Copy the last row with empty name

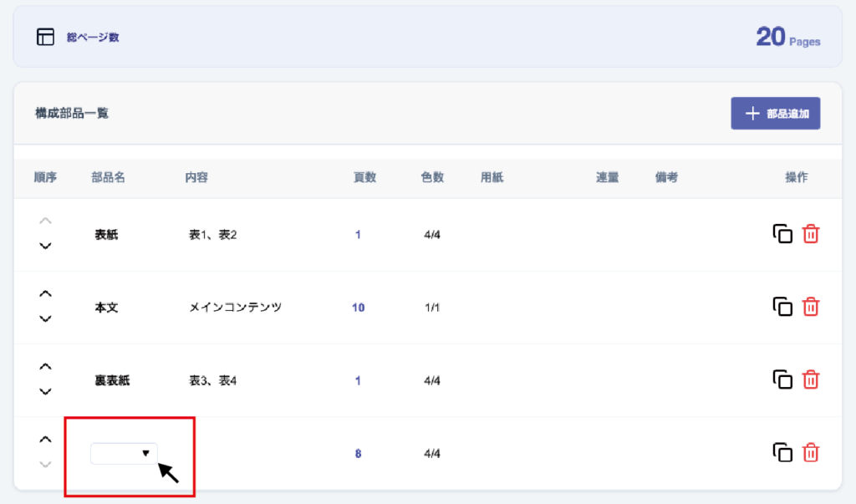(x=782, y=453)
